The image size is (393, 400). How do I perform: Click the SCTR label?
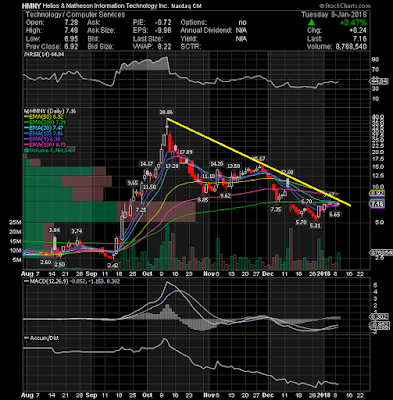(191, 47)
